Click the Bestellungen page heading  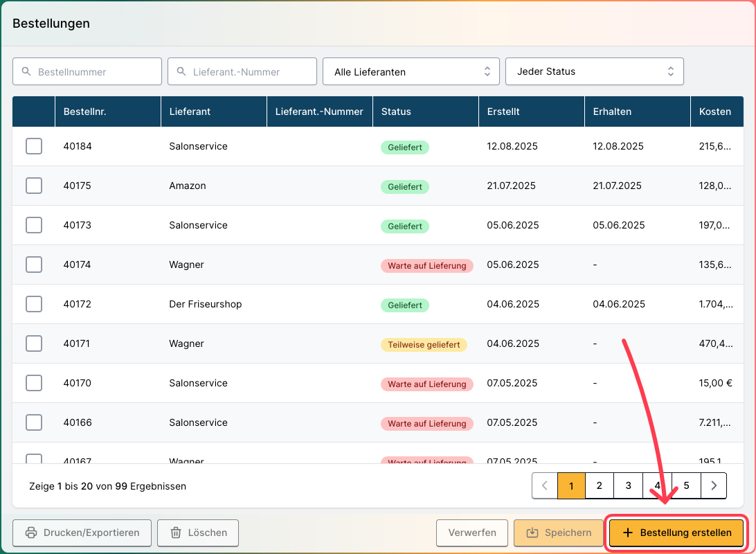51,24
